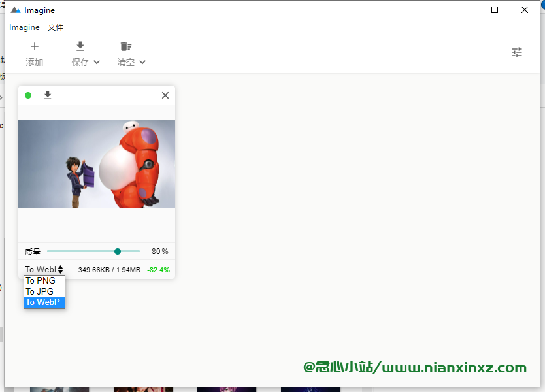
Task: Click the 清空 label in toolbar
Action: click(x=126, y=62)
